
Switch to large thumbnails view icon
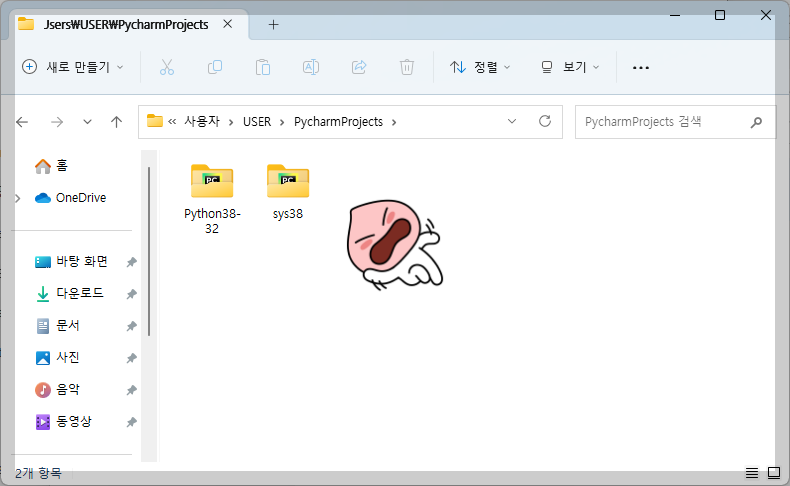(x=774, y=472)
